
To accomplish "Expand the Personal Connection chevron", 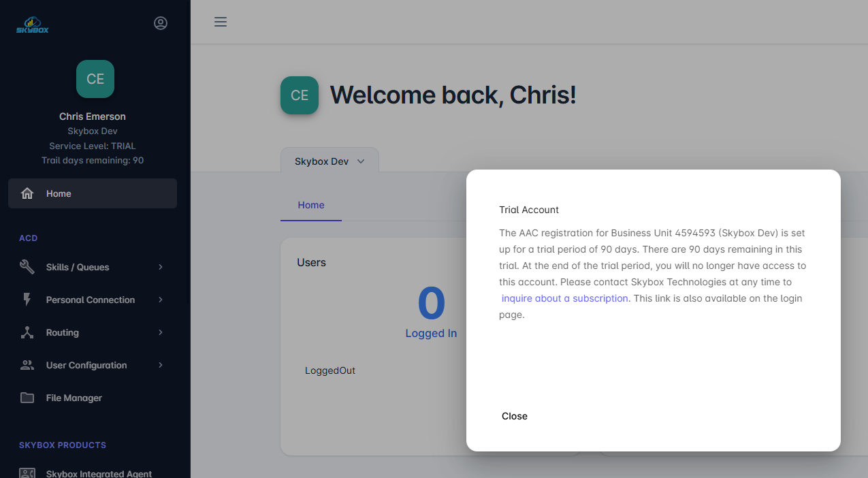I will [161, 300].
